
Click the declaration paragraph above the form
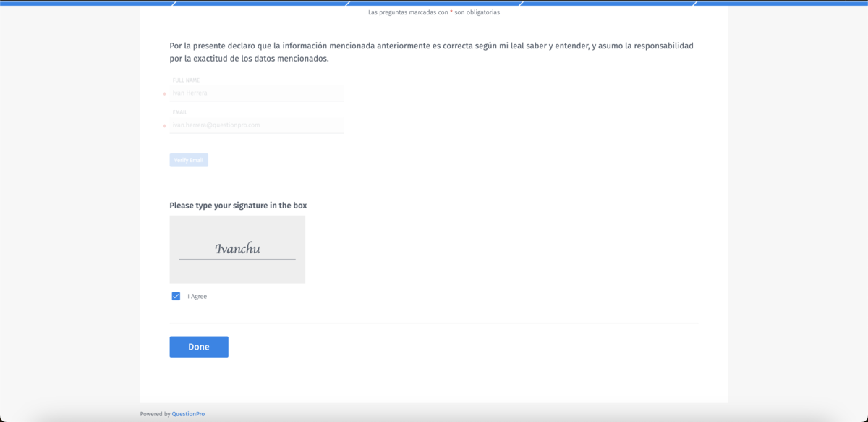(430, 52)
